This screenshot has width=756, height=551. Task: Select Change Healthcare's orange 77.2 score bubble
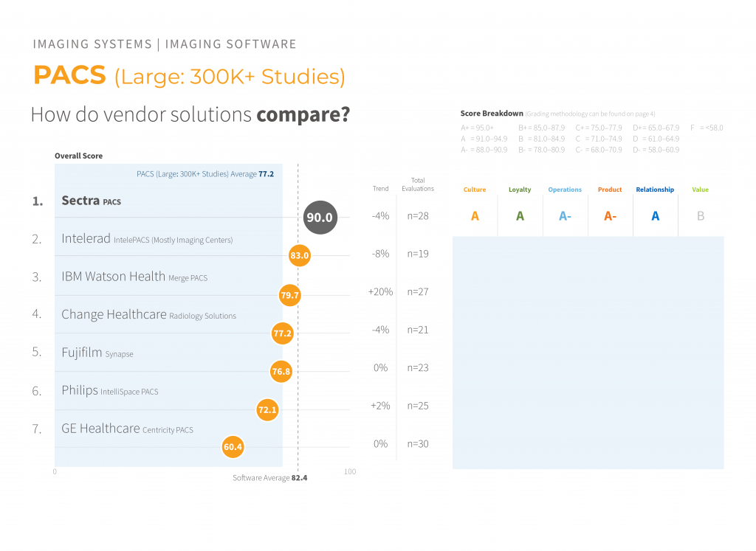tap(283, 333)
